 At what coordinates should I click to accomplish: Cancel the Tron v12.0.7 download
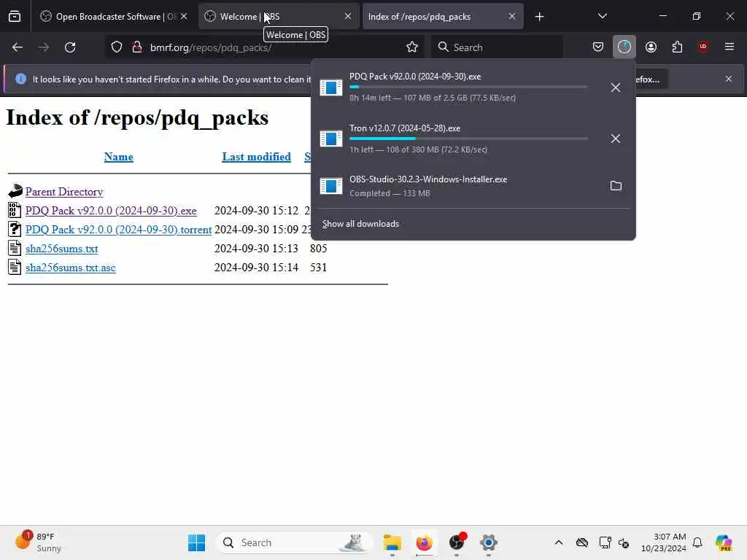[616, 139]
